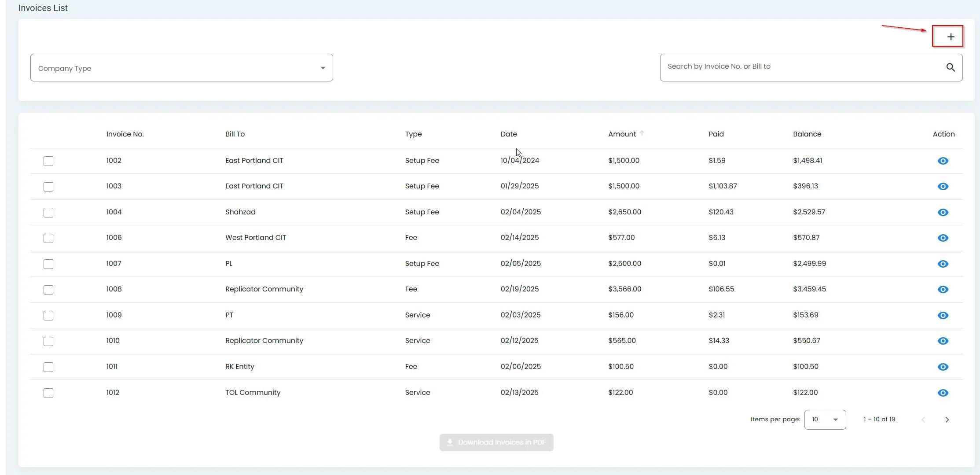Focus the invoice search input field
The height and width of the screenshot is (475, 980).
pos(801,67)
